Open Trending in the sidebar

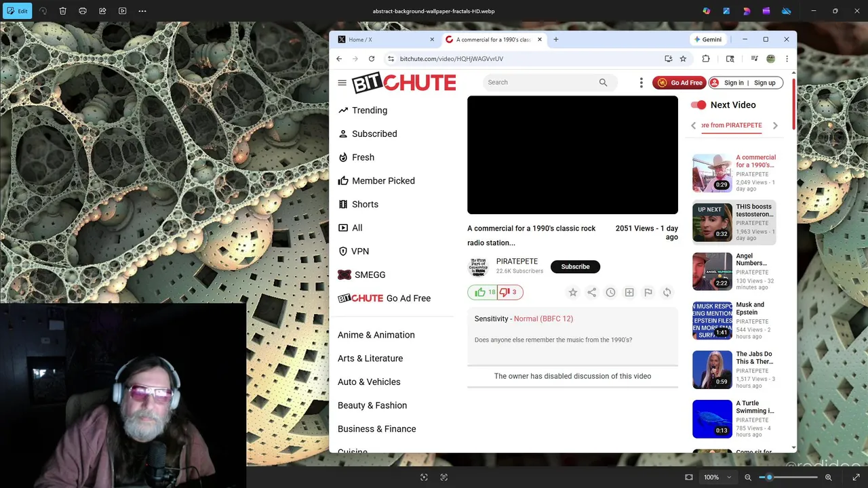(x=370, y=110)
